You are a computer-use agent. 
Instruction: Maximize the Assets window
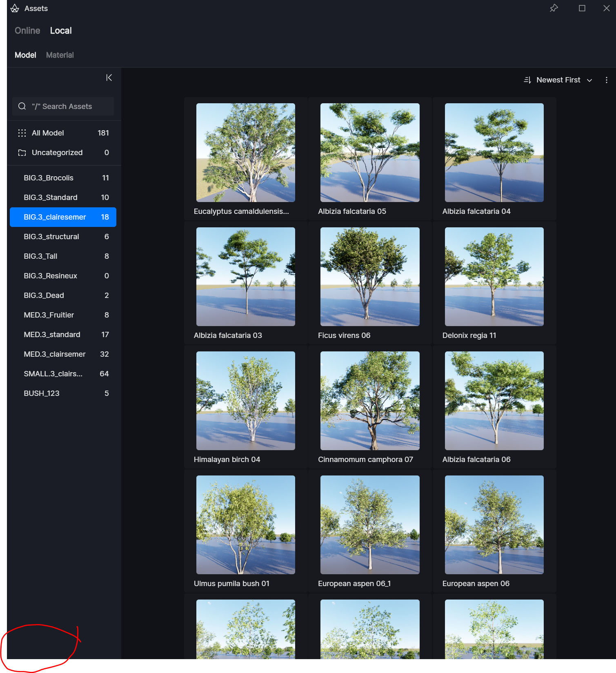(x=582, y=8)
